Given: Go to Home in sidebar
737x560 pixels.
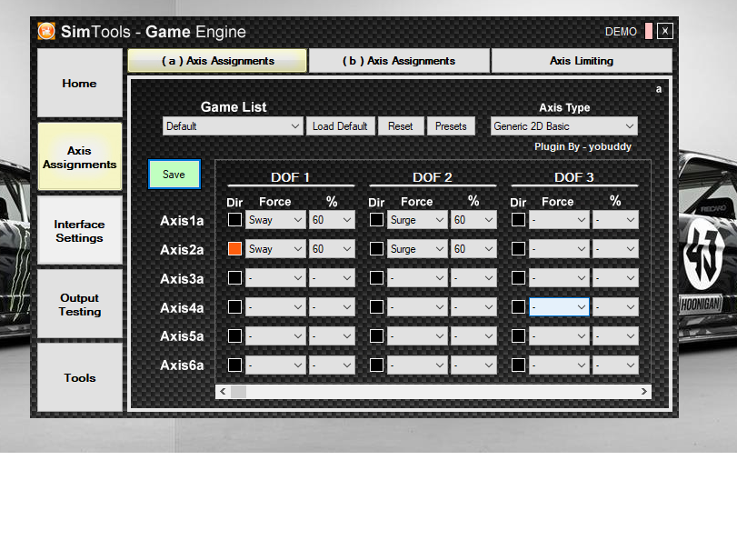Looking at the screenshot, I should 79,84.
